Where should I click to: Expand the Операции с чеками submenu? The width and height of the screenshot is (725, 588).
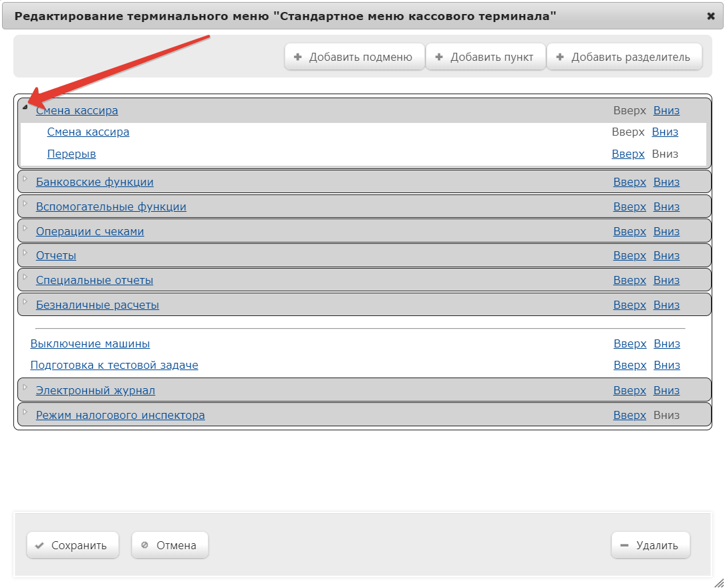pyautogui.click(x=25, y=228)
